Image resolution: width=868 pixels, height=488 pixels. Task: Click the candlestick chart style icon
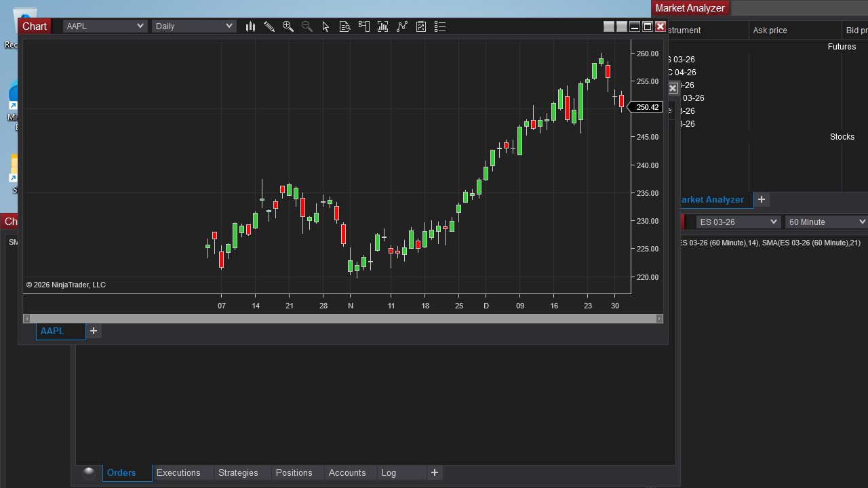250,26
